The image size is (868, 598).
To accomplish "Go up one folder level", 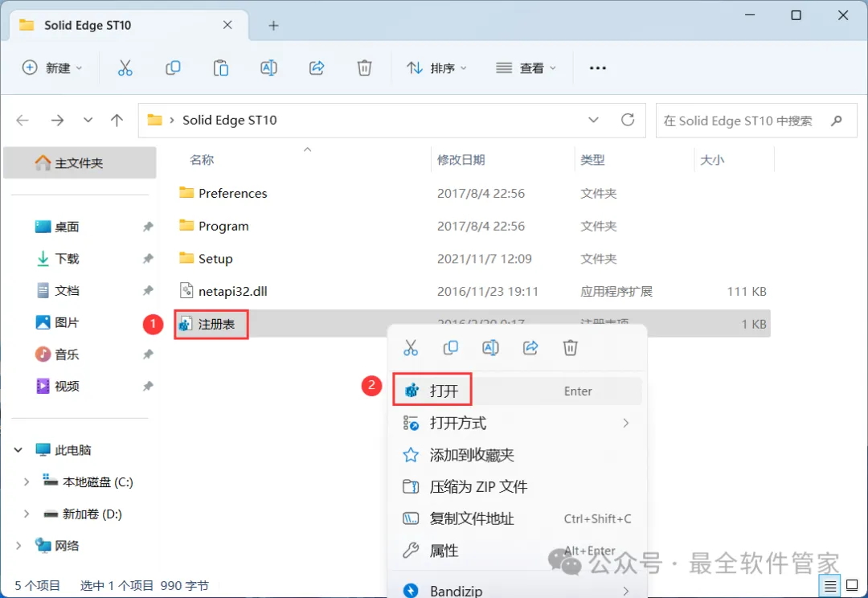I will pyautogui.click(x=117, y=120).
